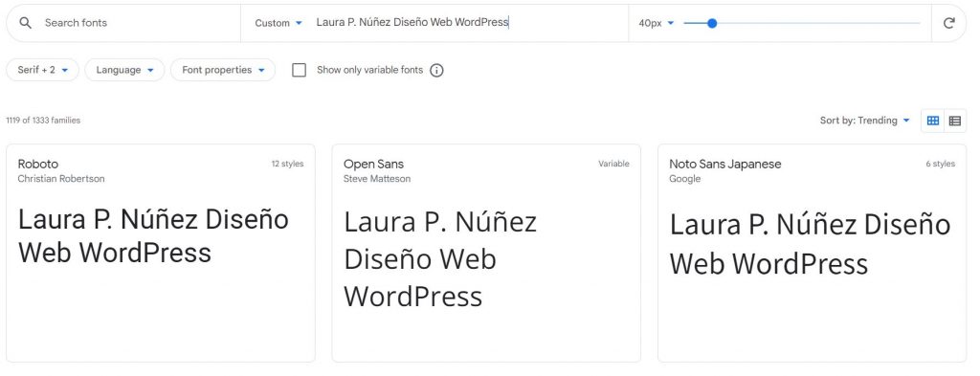Select the Open Sans preview sample text
Image resolution: width=980 pixels, height=376 pixels.
tap(440, 258)
